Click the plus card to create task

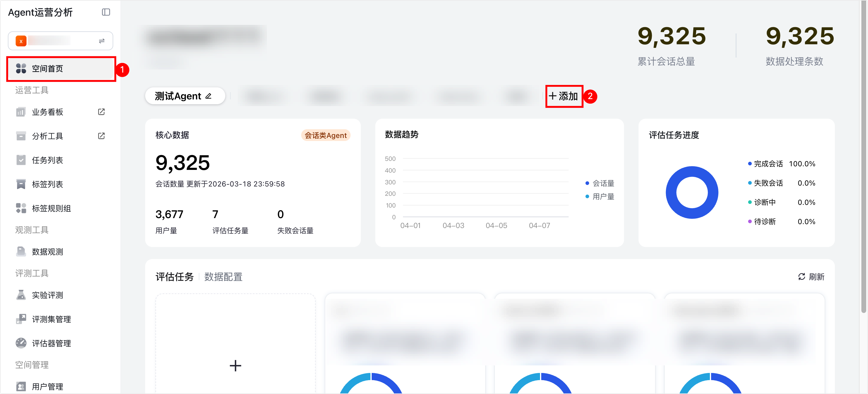point(235,365)
